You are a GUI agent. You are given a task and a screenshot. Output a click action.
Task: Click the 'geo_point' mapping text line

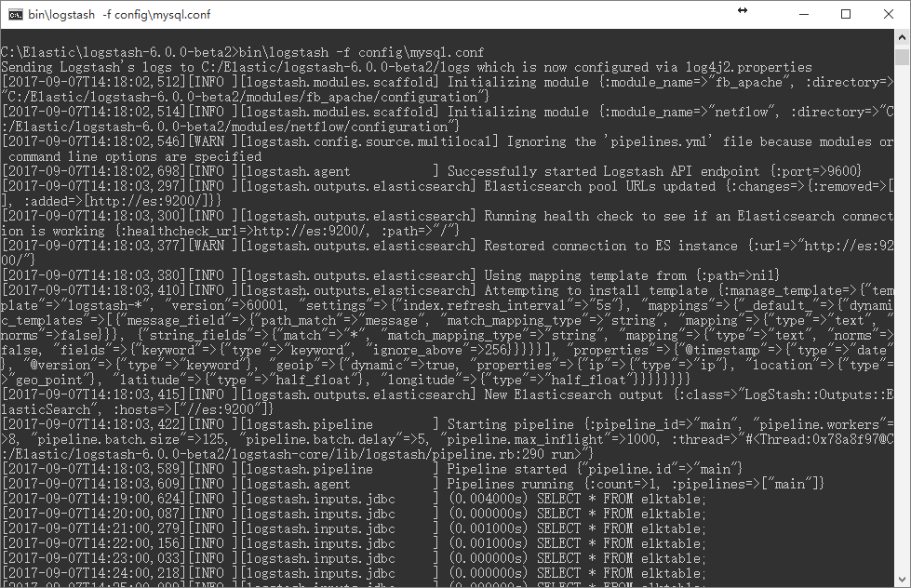point(345,380)
